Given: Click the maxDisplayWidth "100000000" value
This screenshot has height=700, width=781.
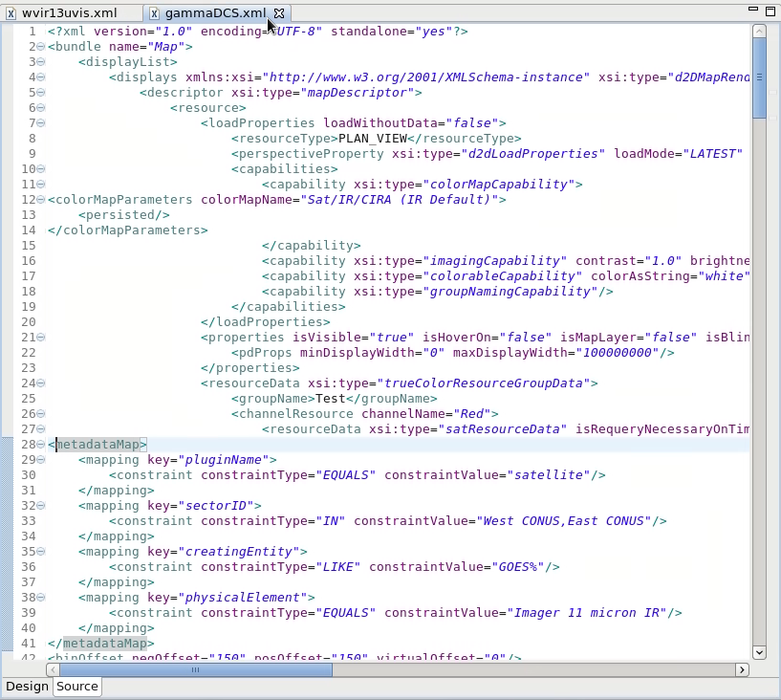Looking at the screenshot, I should click(618, 353).
